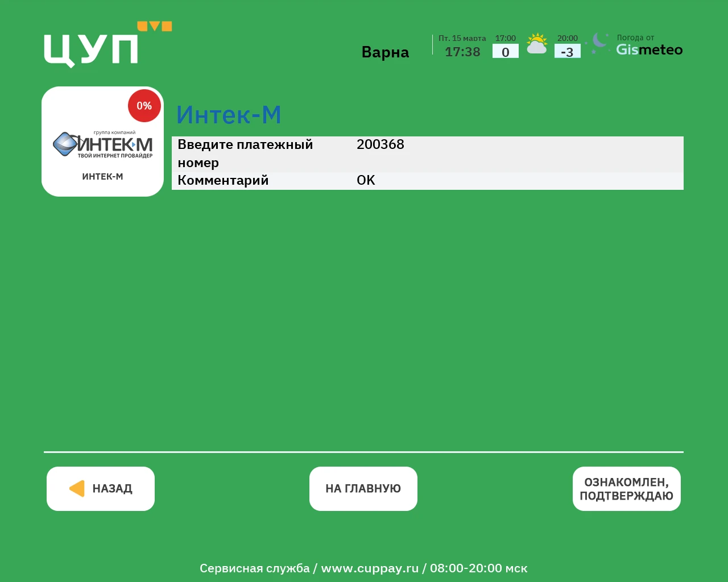Click the Интек-М provider logo image
728x582 pixels.
(x=103, y=144)
